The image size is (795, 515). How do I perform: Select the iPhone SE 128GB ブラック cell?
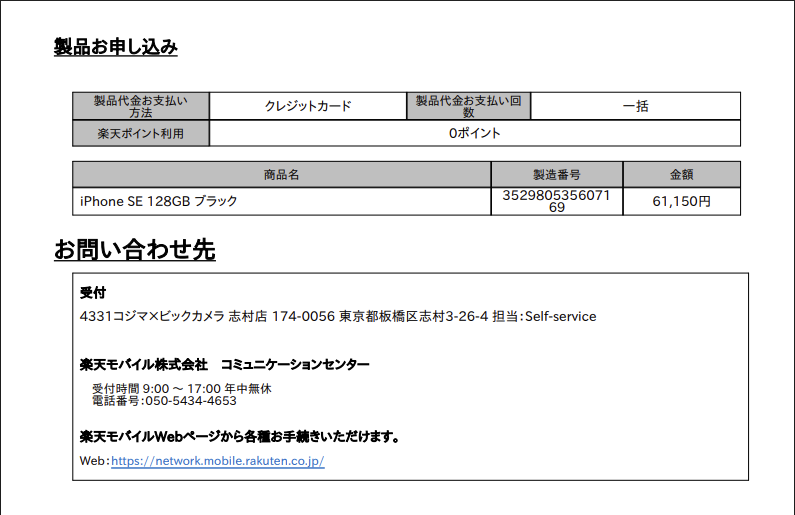pyautogui.click(x=282, y=201)
